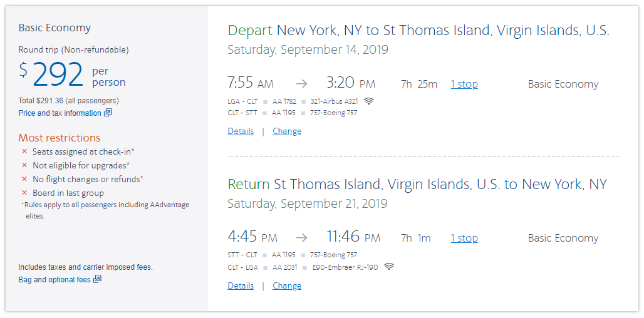Image resolution: width=644 pixels, height=318 pixels.
Task: Click the red X beside Not eligible for upgrades
Action: [24, 165]
